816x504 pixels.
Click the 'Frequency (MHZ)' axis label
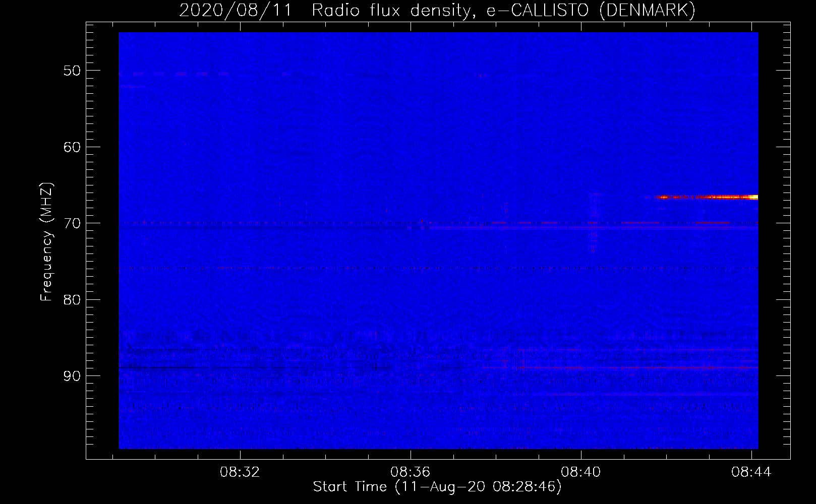click(46, 242)
